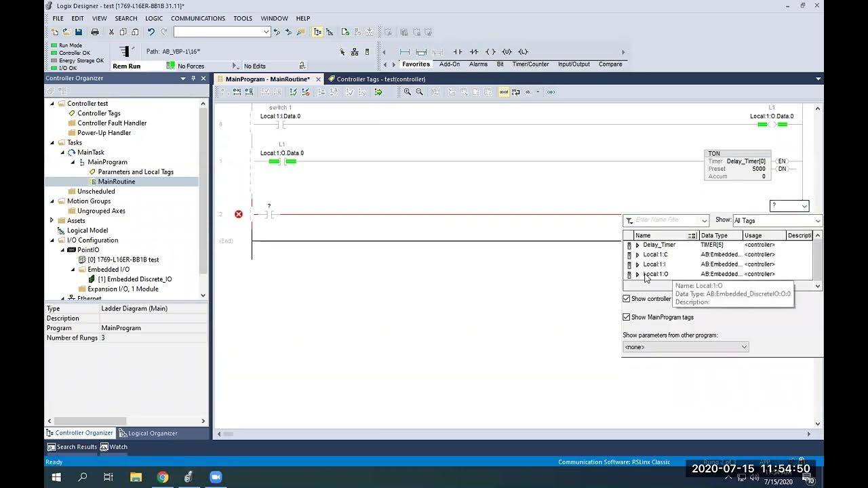Open the toolbar search combo box dropdown
The width and height of the screenshot is (868, 488).
pyautogui.click(x=266, y=32)
